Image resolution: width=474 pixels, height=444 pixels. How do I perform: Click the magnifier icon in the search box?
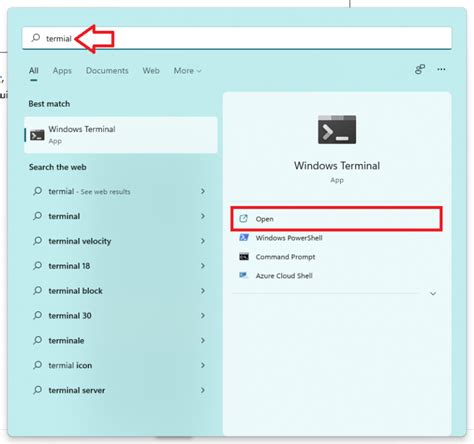click(36, 38)
